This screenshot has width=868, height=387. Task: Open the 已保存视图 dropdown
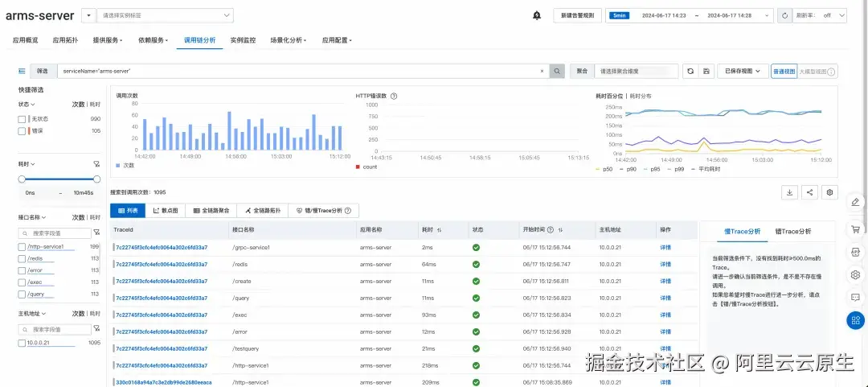[x=743, y=71]
